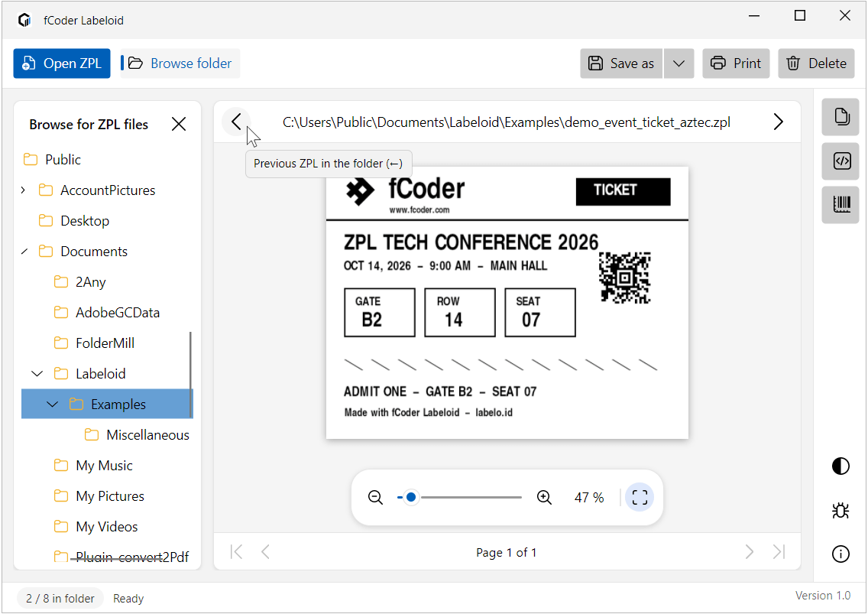The width and height of the screenshot is (868, 614).
Task: Click the 2 / 8 in folder status
Action: [60, 599]
